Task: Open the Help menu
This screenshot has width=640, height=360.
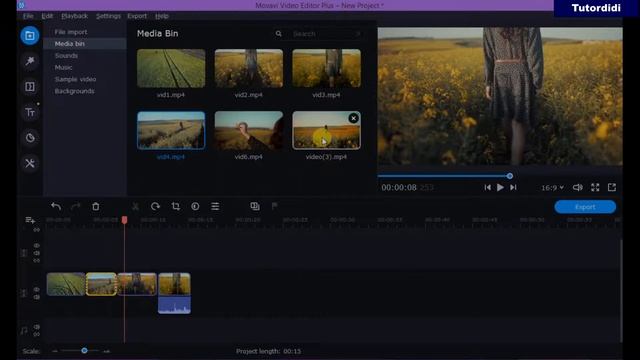Action: (162, 16)
